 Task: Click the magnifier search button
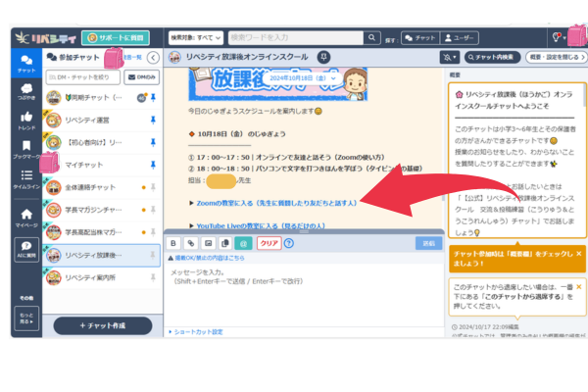tap(371, 38)
